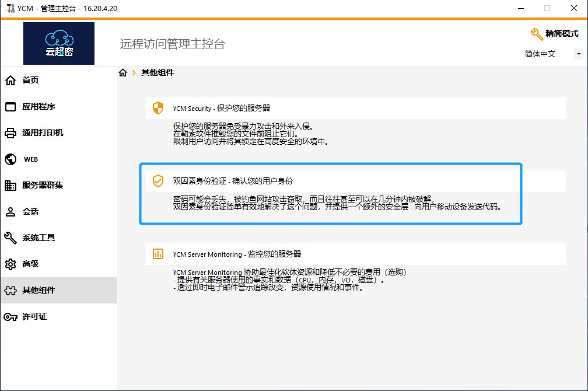
Task: Click the WEB globe icon
Action: point(10,159)
